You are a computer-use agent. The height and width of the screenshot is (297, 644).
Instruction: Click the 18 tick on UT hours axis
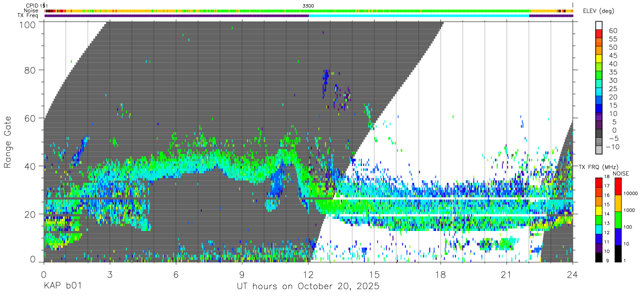[x=441, y=274]
